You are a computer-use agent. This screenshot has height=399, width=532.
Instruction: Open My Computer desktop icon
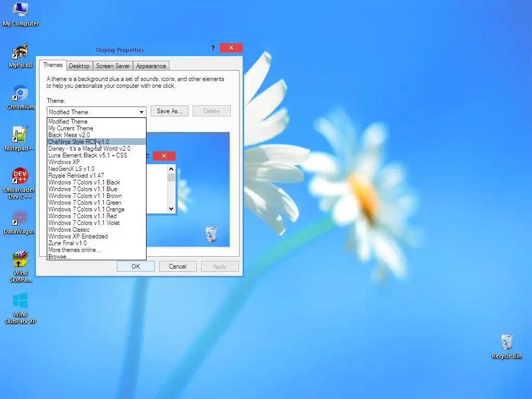[x=20, y=14]
